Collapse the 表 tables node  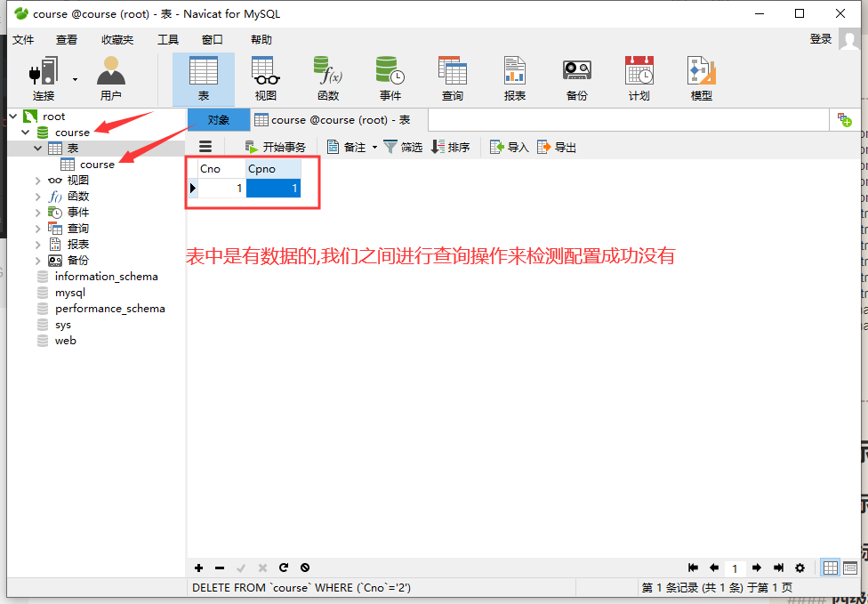click(x=37, y=149)
